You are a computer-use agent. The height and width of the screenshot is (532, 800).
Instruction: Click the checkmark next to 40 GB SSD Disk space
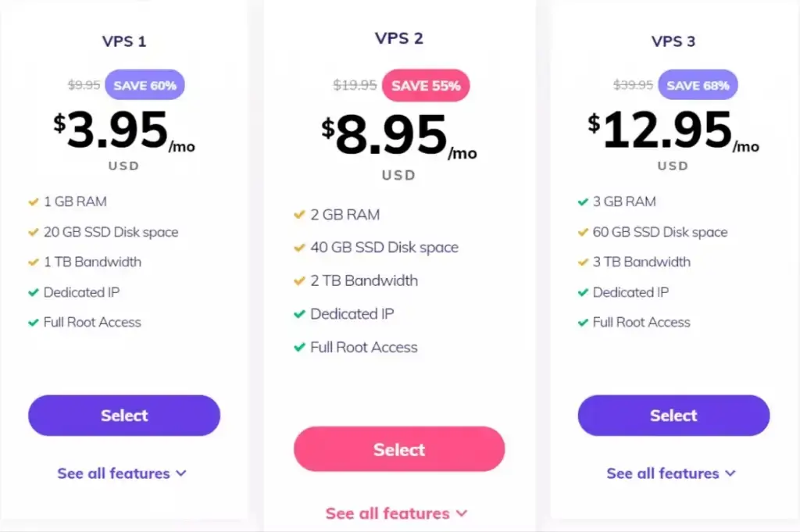pos(298,247)
